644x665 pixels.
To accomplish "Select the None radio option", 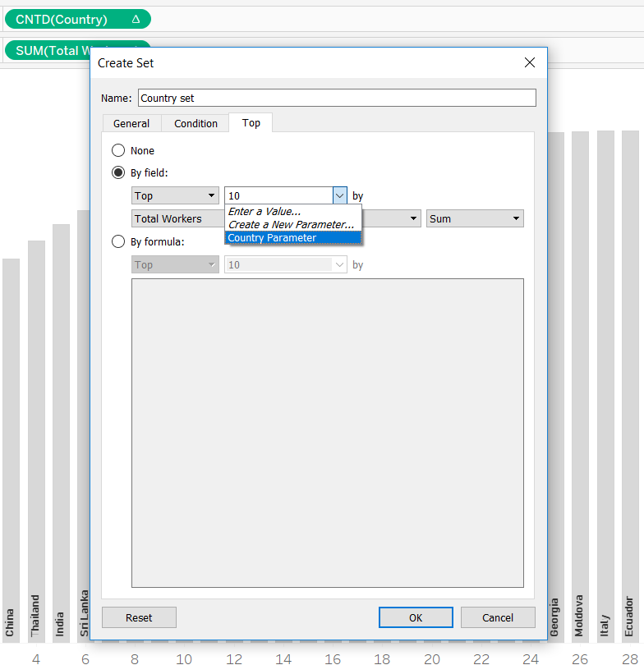I will pos(118,150).
